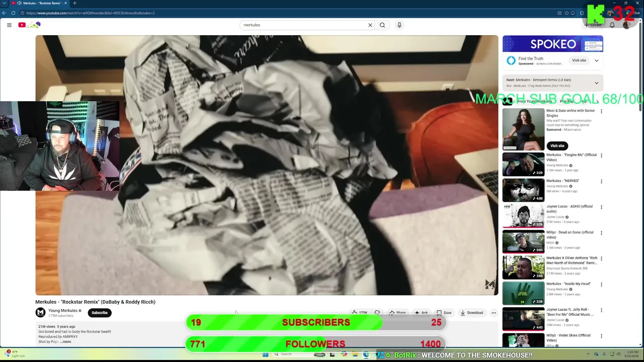The height and width of the screenshot is (362, 644).
Task: Click the Young Merkules channel avatar
Action: click(x=40, y=313)
